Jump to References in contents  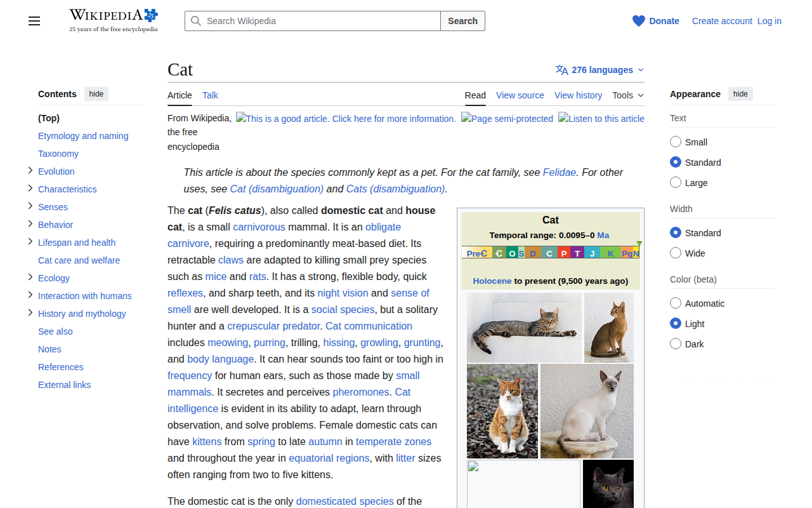pyautogui.click(x=61, y=367)
